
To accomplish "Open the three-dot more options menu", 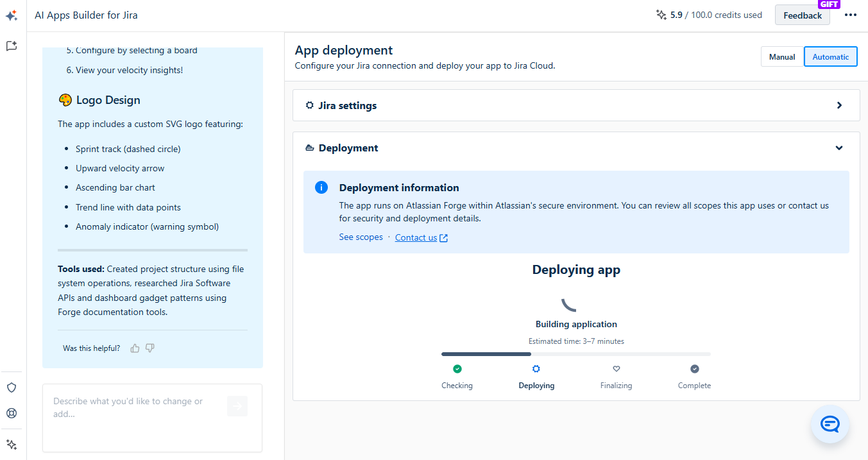I will (x=851, y=15).
